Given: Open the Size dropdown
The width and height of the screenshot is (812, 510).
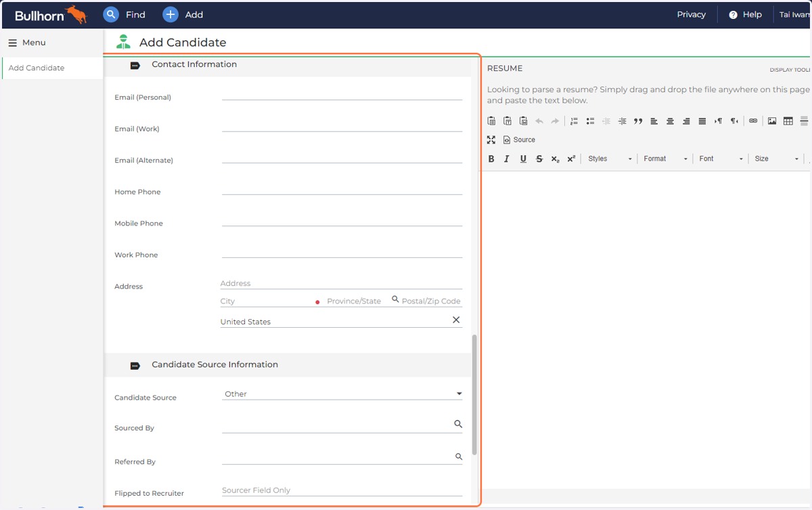Looking at the screenshot, I should [x=776, y=158].
